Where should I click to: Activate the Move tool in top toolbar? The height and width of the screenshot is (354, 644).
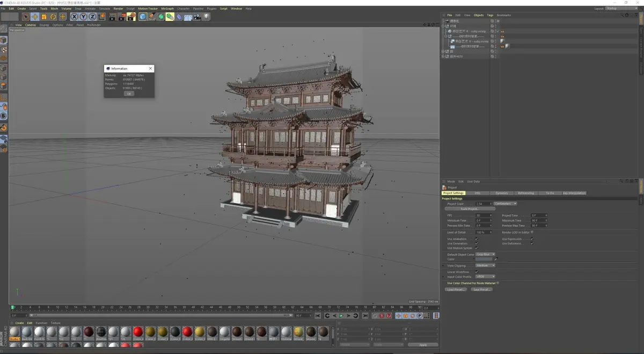tap(34, 17)
